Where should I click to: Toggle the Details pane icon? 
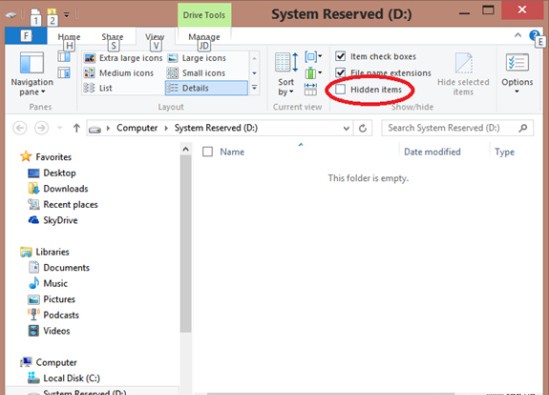coord(64,73)
